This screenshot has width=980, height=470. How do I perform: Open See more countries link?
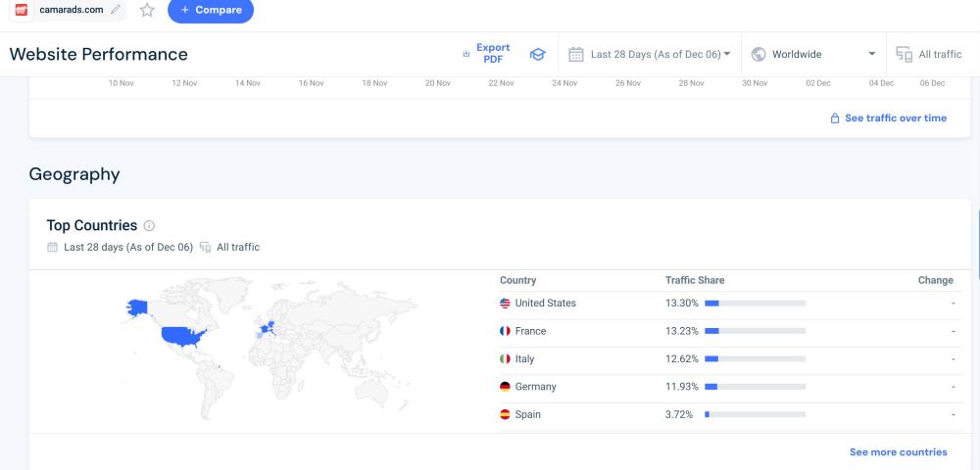pyautogui.click(x=898, y=452)
